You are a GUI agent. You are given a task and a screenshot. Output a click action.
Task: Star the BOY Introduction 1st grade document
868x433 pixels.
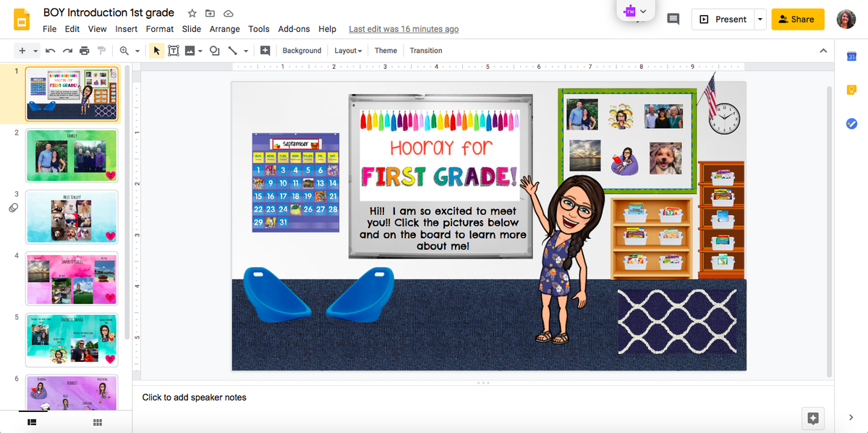tap(192, 13)
